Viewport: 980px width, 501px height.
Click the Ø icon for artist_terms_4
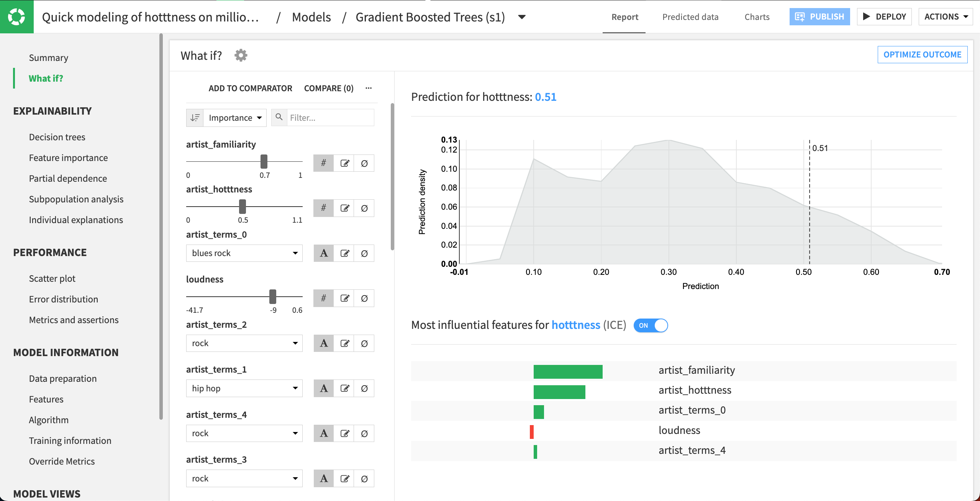click(x=364, y=433)
